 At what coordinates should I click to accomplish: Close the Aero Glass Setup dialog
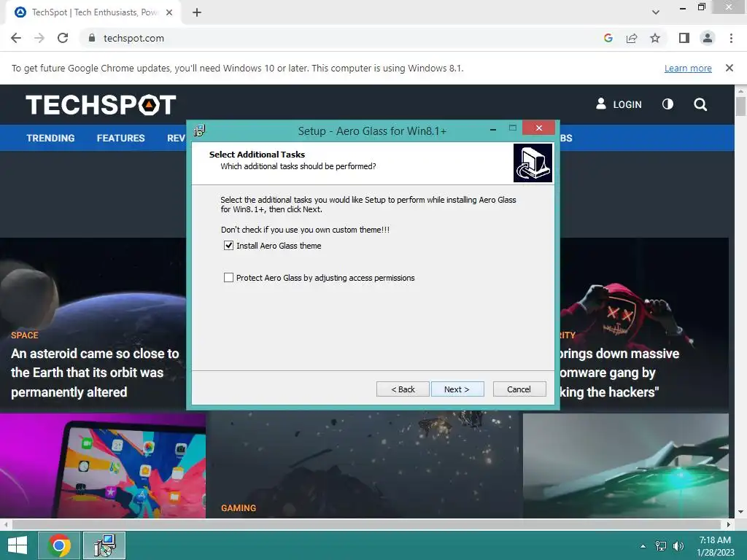[x=539, y=128]
